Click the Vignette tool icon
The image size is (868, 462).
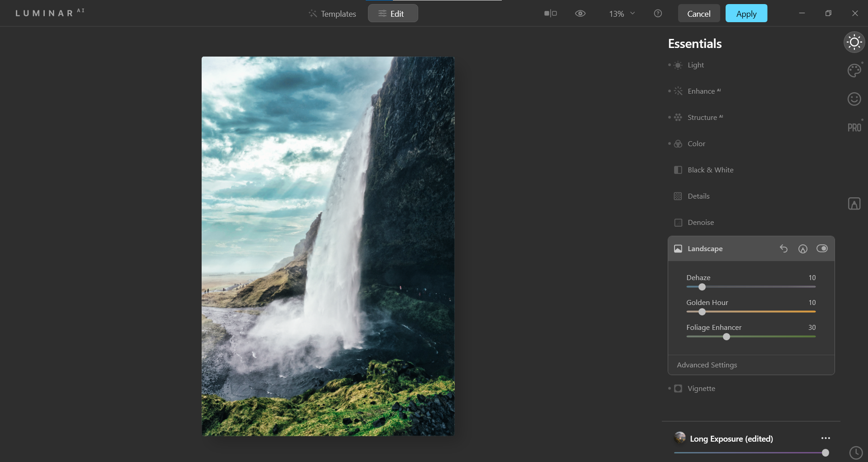pos(678,389)
